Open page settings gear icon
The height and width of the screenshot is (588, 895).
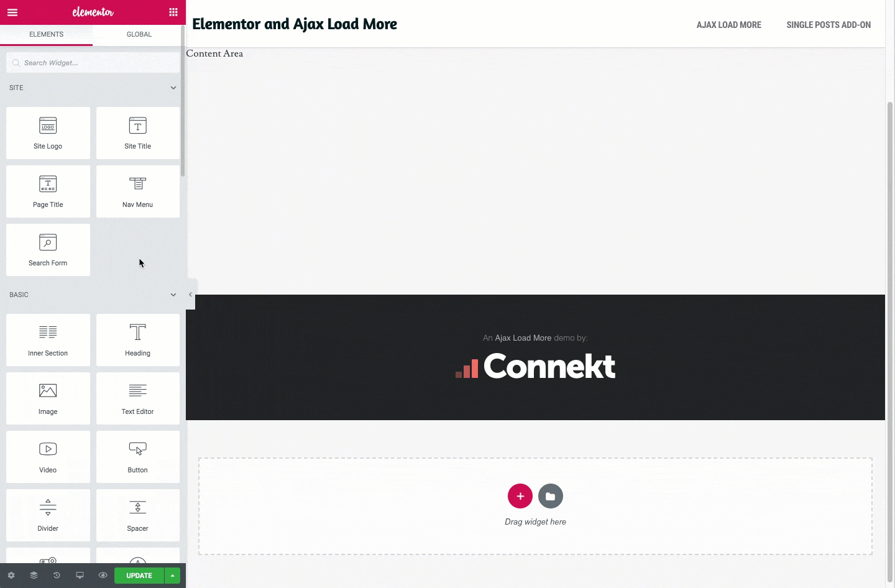[11, 576]
